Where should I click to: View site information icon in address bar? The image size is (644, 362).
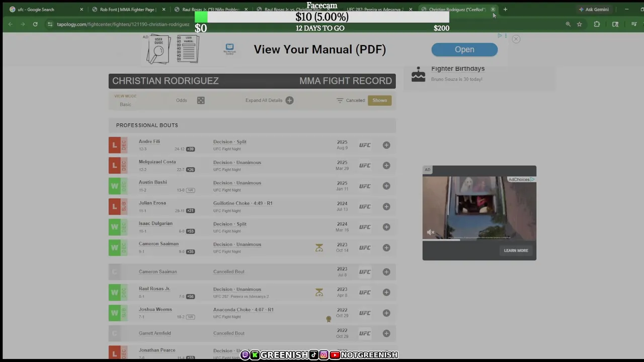[x=50, y=24]
